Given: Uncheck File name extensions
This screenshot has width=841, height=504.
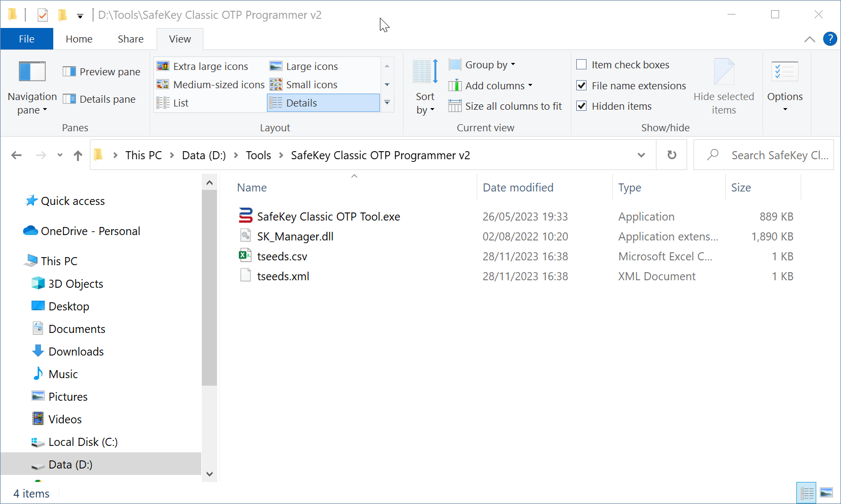Looking at the screenshot, I should [582, 86].
